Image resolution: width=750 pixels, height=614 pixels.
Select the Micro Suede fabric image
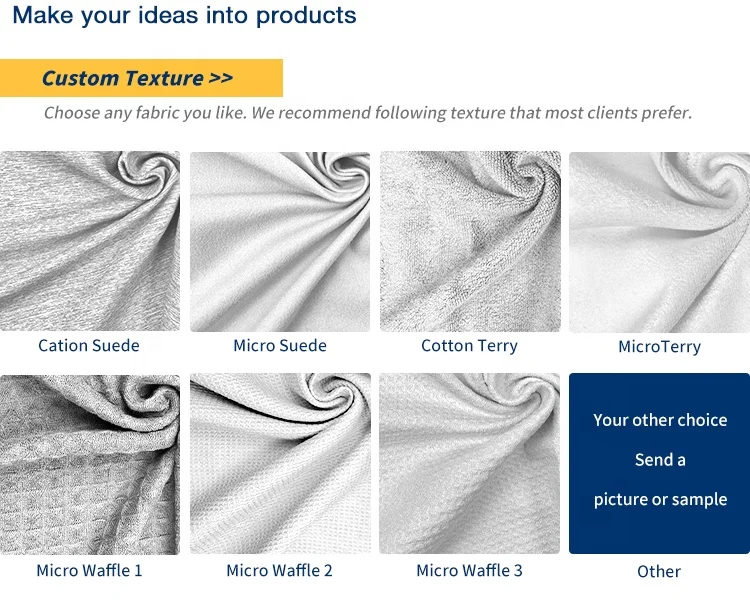(x=280, y=241)
